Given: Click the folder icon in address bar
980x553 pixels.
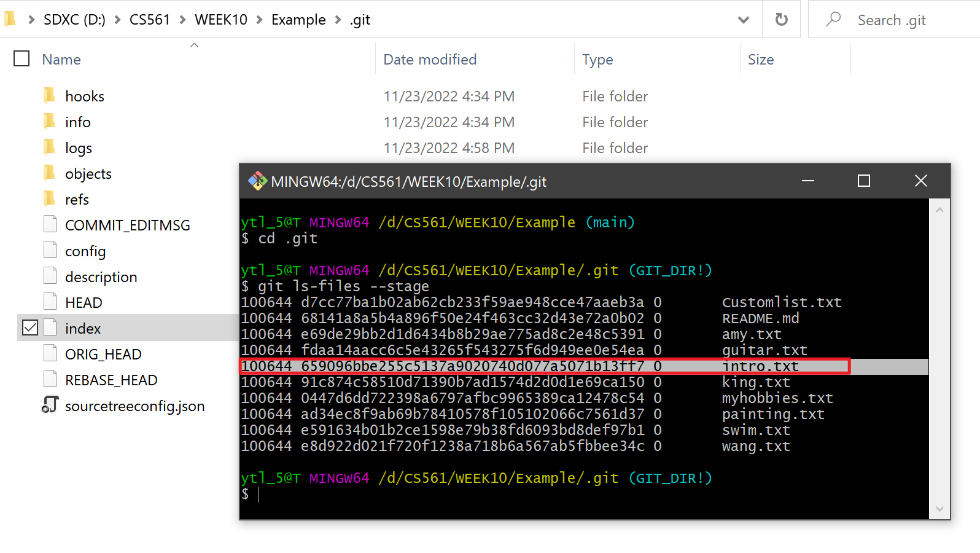Looking at the screenshot, I should click(10, 19).
